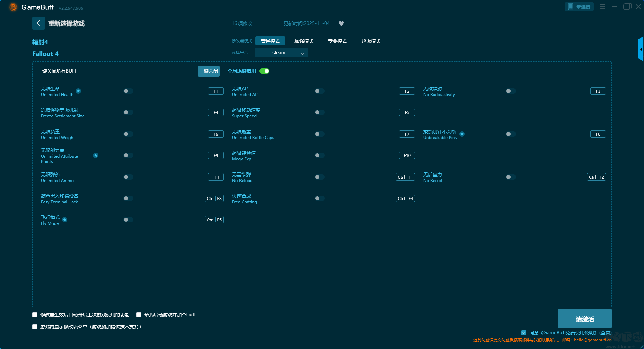The height and width of the screenshot is (349, 644).
Task: Click the phone icon in the not-connected button
Action: coord(571,7)
